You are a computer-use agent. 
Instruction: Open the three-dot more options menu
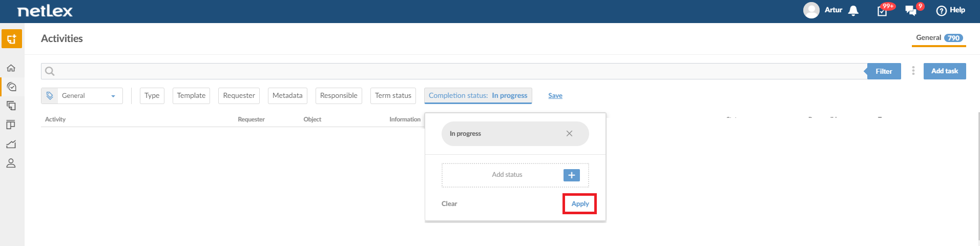coord(913,71)
